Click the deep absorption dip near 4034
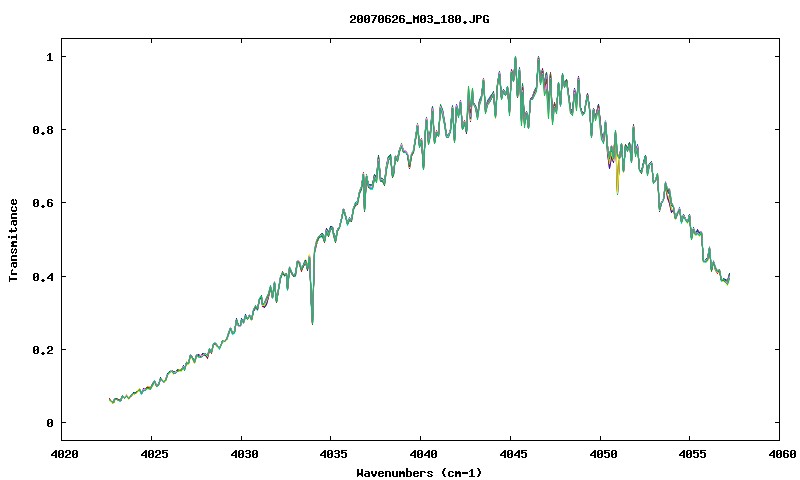This screenshot has width=800, height=480. point(312,291)
